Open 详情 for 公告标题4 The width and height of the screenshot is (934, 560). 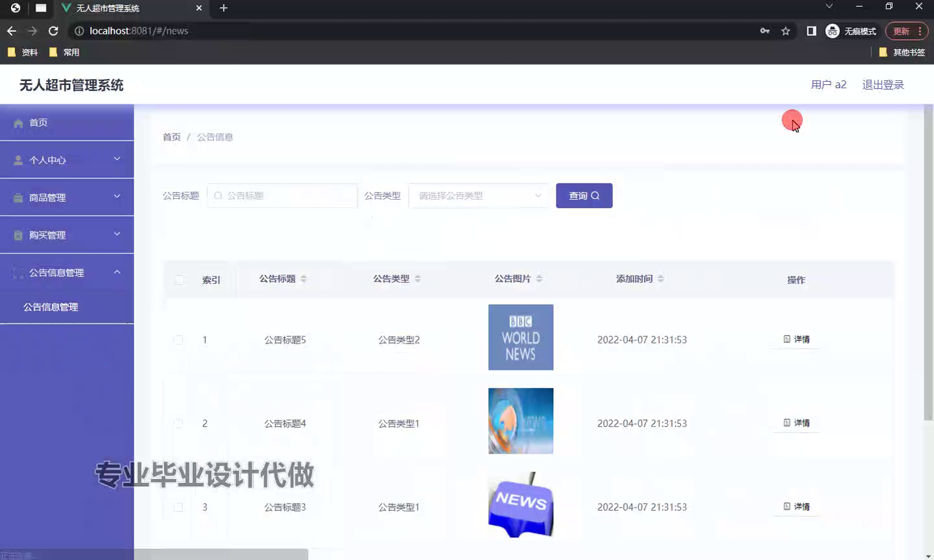[x=796, y=423]
